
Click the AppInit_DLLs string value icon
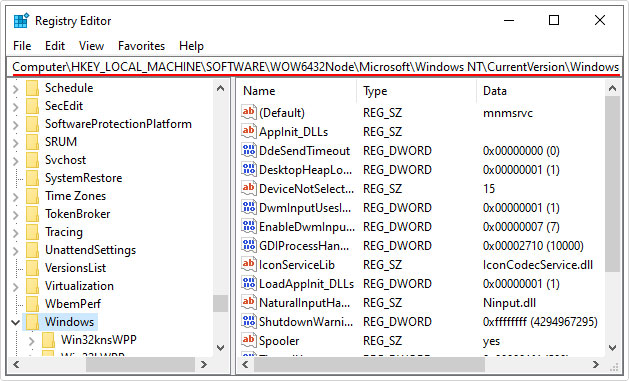click(x=249, y=131)
